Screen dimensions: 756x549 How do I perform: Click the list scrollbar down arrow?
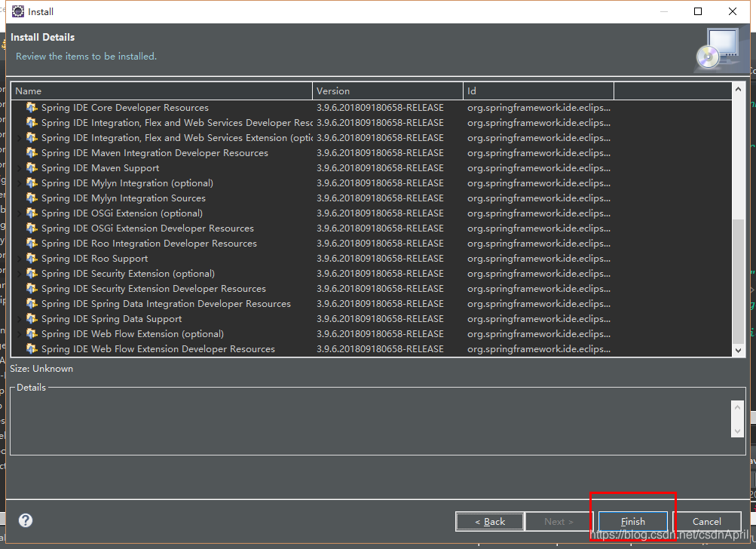pyautogui.click(x=738, y=351)
